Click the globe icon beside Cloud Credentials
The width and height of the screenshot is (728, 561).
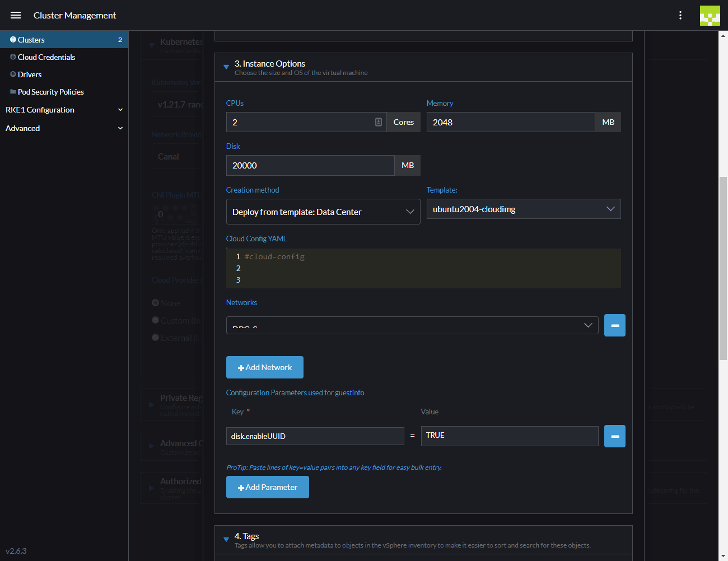13,57
